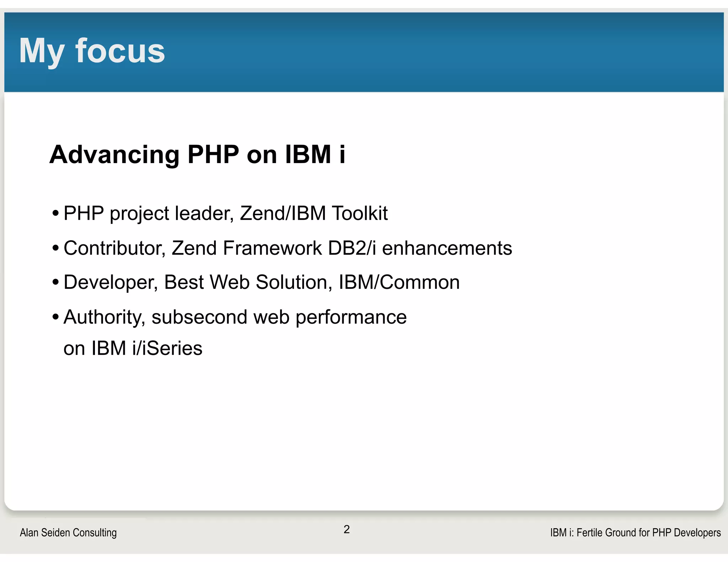Click the bullet dot before 'Contributor'
The image size is (728, 562).
(x=55, y=248)
